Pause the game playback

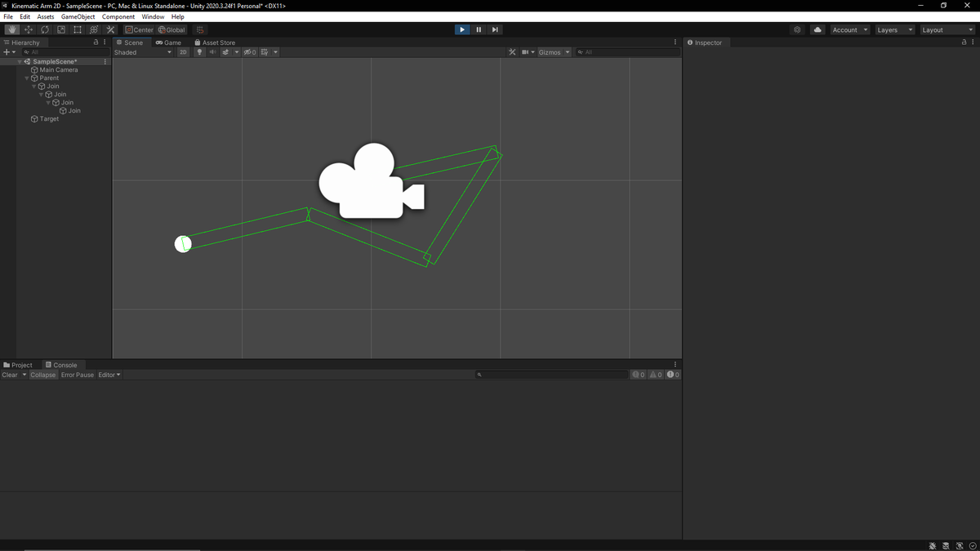(479, 29)
